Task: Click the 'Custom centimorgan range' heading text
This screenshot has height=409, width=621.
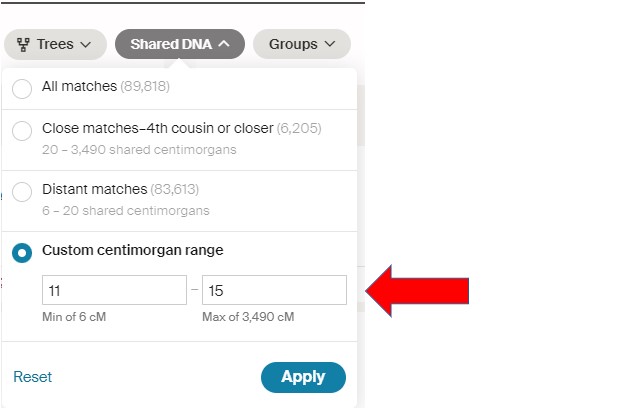Action: 132,251
